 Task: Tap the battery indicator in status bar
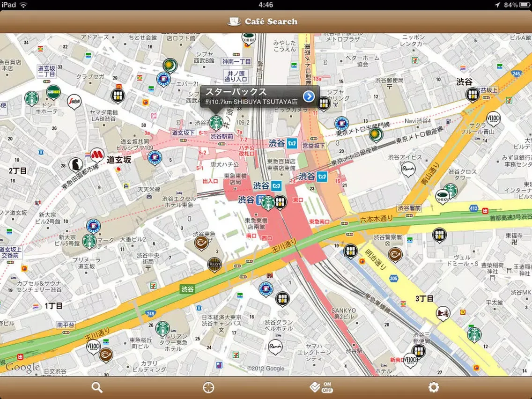click(x=524, y=5)
